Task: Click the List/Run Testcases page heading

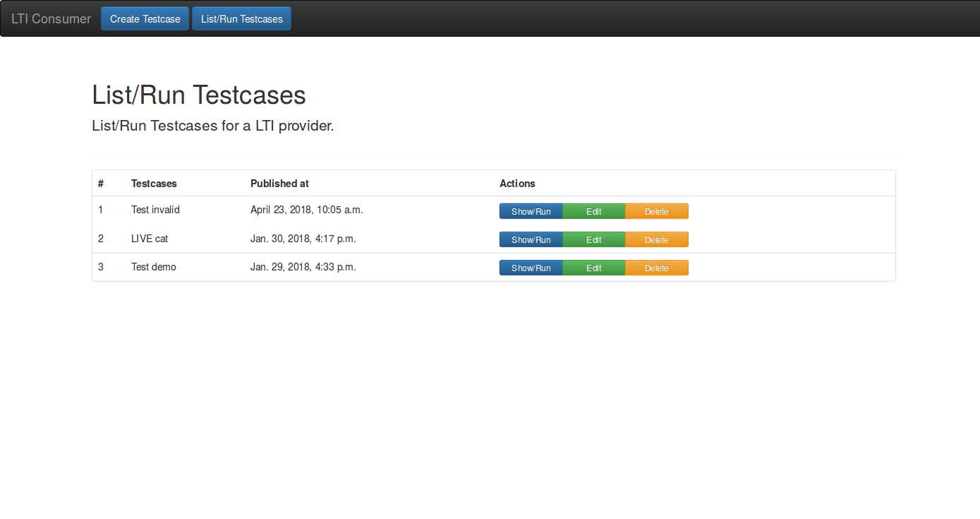Action: (x=199, y=95)
